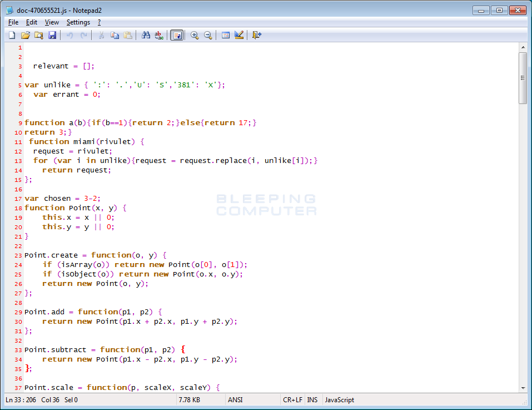Click line number 37 in the margin
The image size is (532, 410).
(18, 388)
